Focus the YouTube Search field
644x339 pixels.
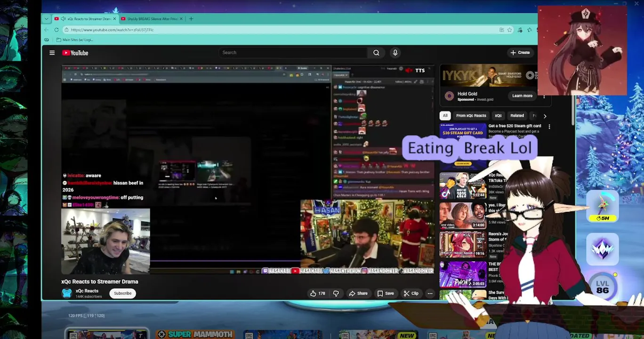tap(293, 53)
